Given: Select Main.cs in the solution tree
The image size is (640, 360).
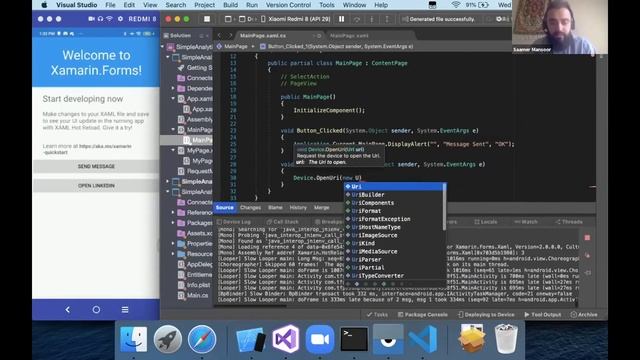Looking at the screenshot, I should (x=193, y=295).
